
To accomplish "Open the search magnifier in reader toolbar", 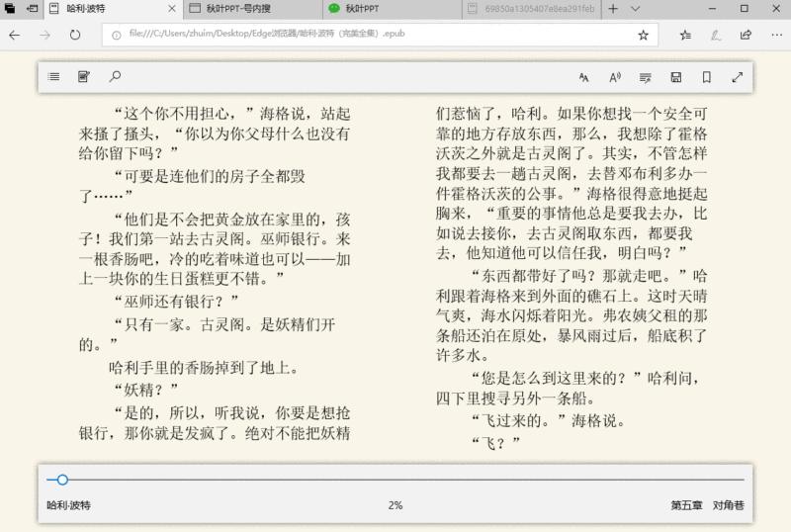I will click(115, 77).
